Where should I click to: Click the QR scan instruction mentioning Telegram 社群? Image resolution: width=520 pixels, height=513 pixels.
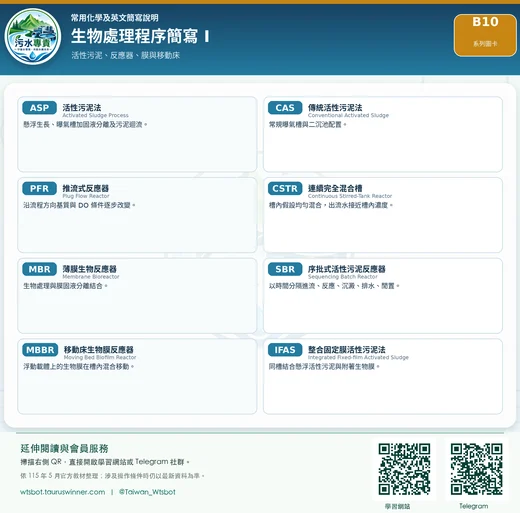coord(105,462)
